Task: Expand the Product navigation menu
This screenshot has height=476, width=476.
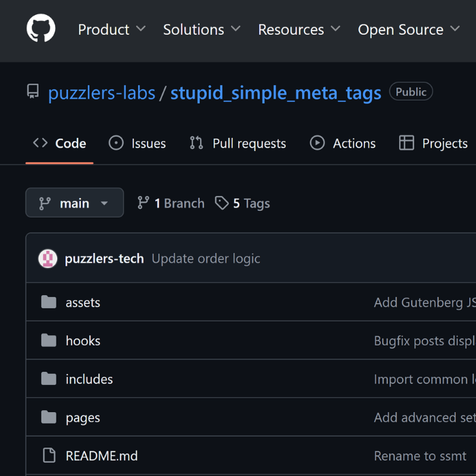Action: 112,29
